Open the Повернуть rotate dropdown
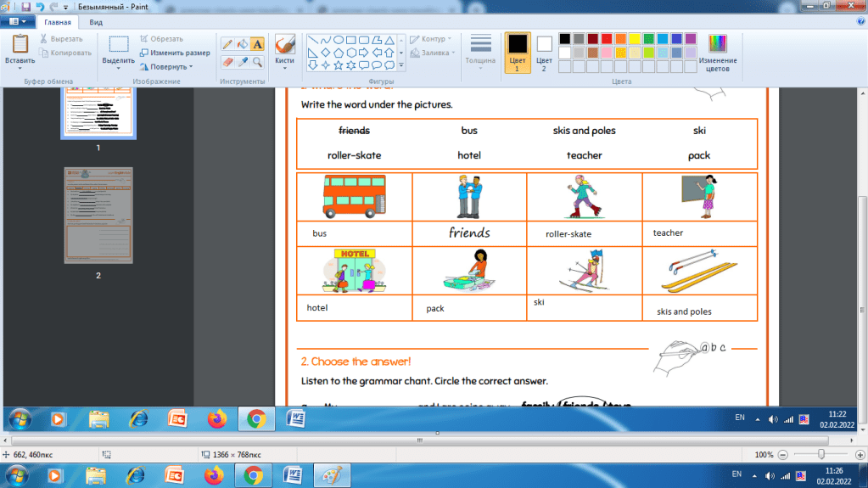 pyautogui.click(x=171, y=66)
